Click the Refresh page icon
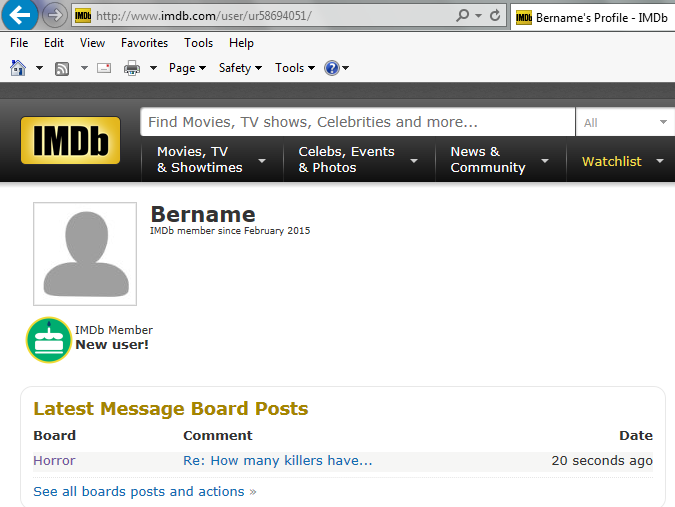Image resolution: width=675 pixels, height=507 pixels. 495,15
